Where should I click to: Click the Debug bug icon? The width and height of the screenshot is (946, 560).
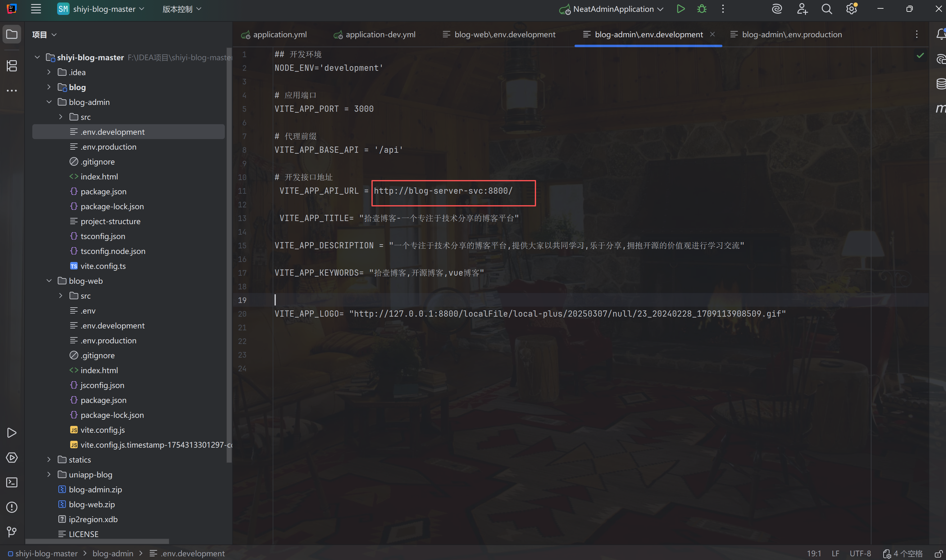[x=702, y=9]
